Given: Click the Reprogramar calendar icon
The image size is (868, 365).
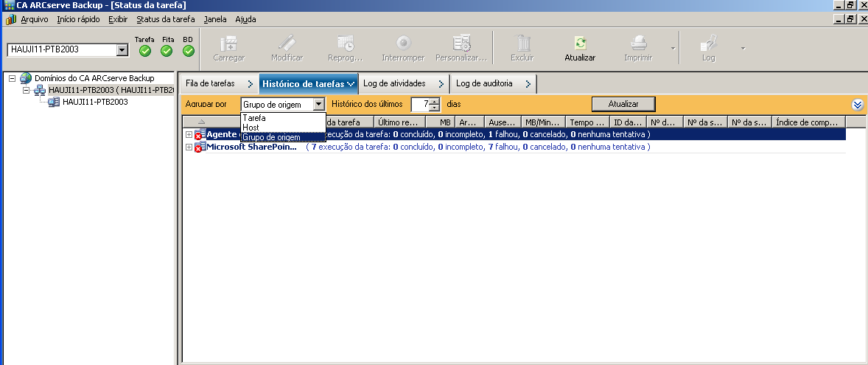Looking at the screenshot, I should point(346,44).
